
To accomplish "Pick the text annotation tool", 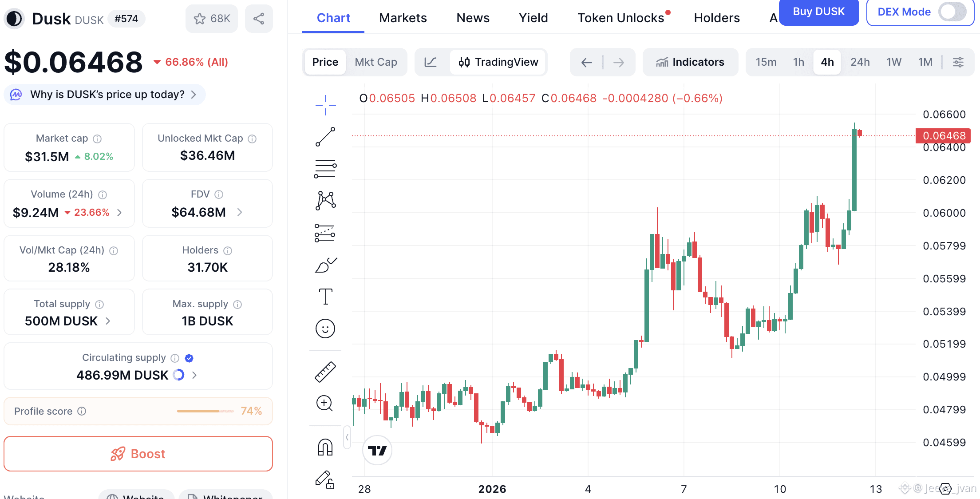I will point(325,297).
